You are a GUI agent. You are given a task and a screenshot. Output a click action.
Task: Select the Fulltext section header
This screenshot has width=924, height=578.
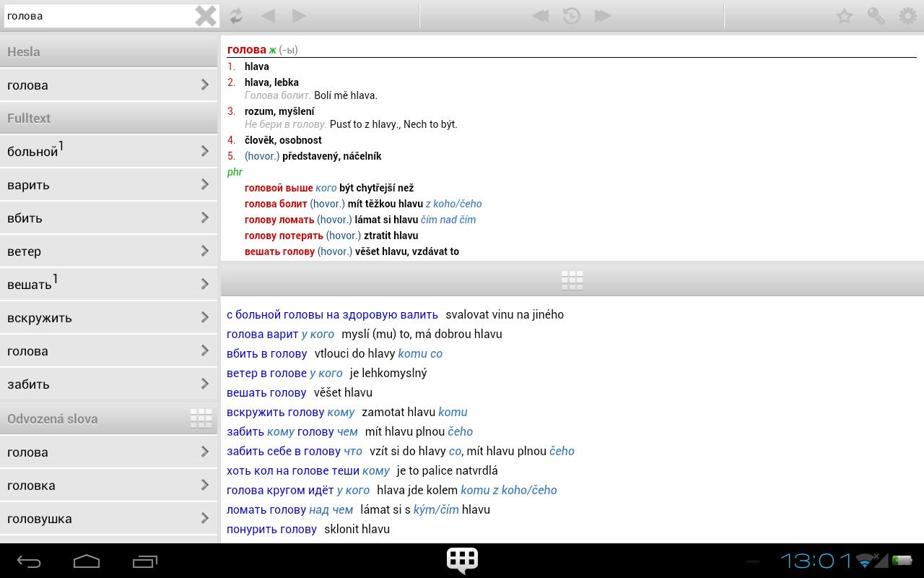[108, 118]
